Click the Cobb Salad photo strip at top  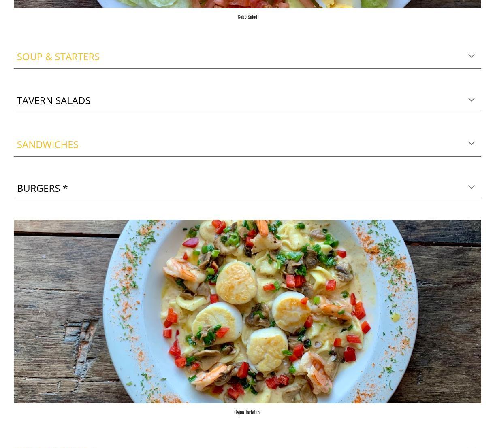pos(247,4)
